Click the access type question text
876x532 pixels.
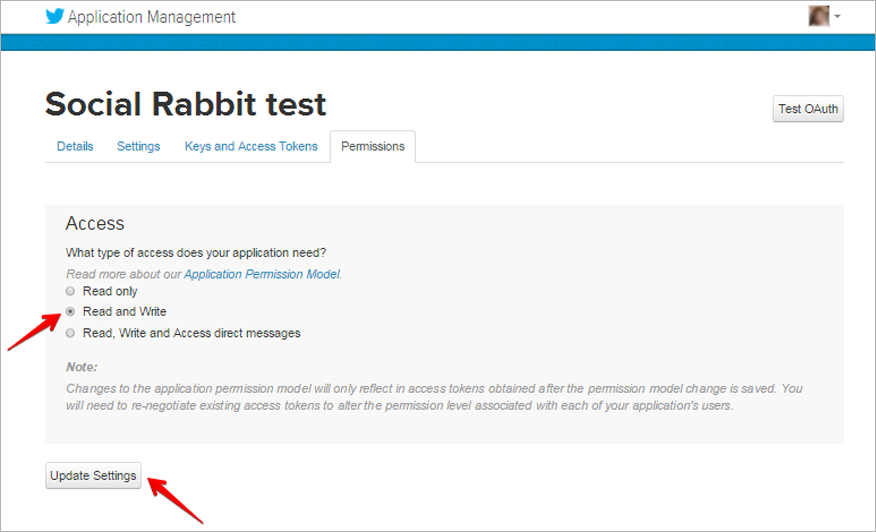[x=196, y=253]
